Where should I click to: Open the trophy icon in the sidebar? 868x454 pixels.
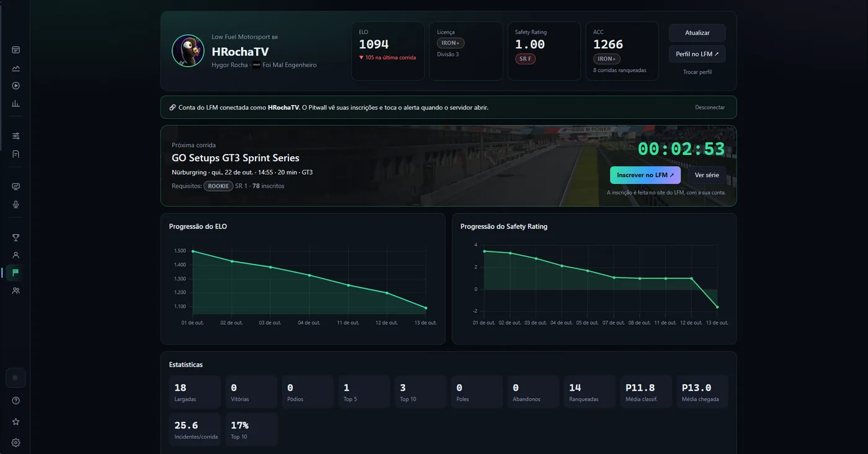(16, 237)
